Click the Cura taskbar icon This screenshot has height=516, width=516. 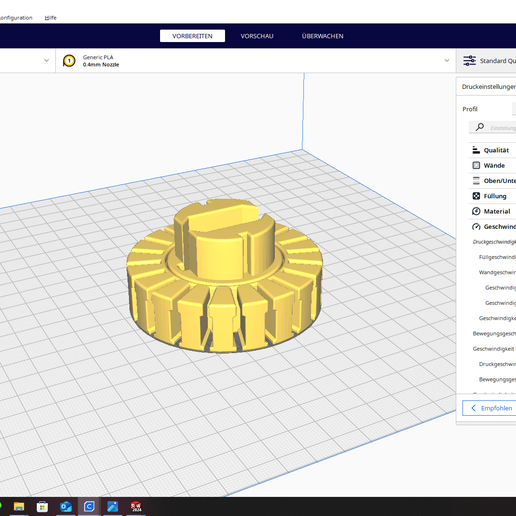(x=89, y=507)
